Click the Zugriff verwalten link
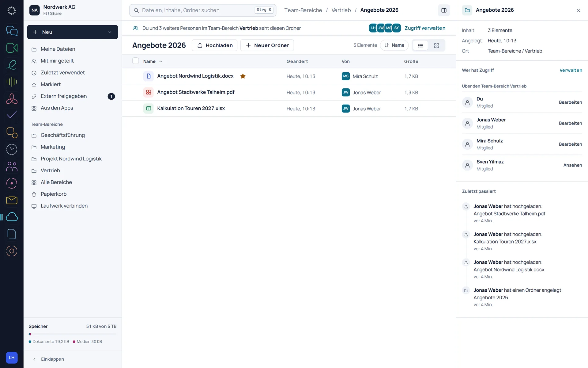Image resolution: width=588 pixels, height=368 pixels. click(425, 28)
